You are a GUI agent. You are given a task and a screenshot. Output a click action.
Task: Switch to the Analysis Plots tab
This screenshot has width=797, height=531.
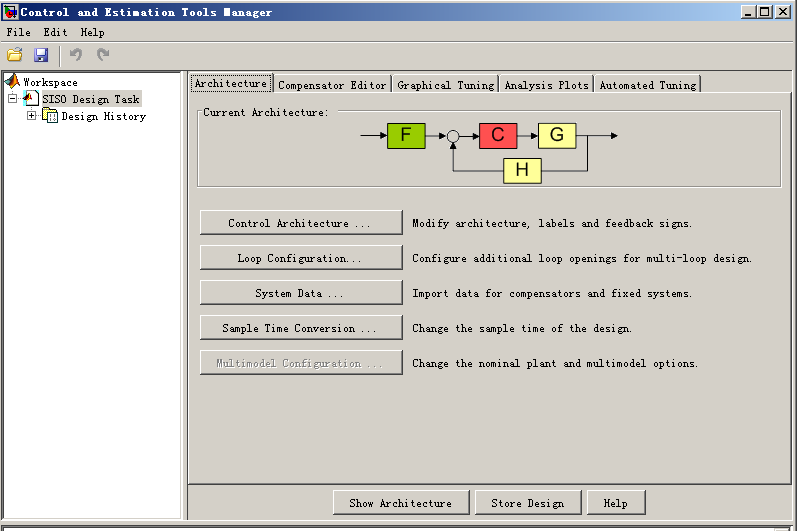pyautogui.click(x=546, y=85)
